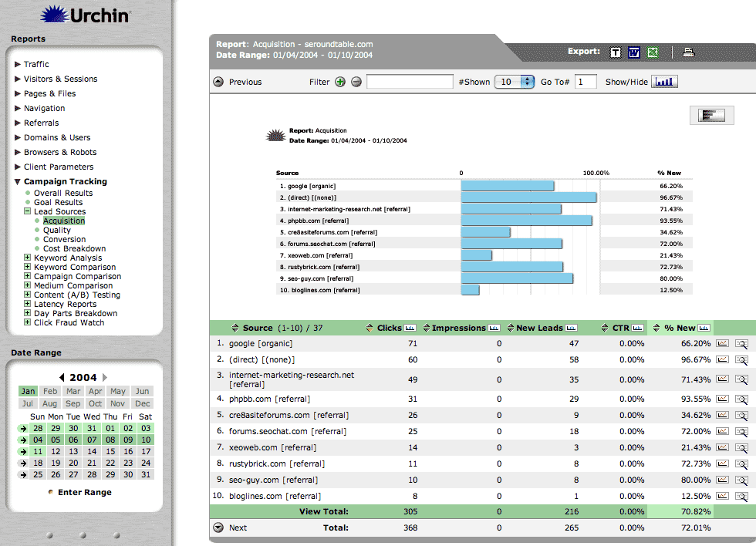Open trend graph for xeoweb.com row
756x546 pixels.
[x=722, y=448]
